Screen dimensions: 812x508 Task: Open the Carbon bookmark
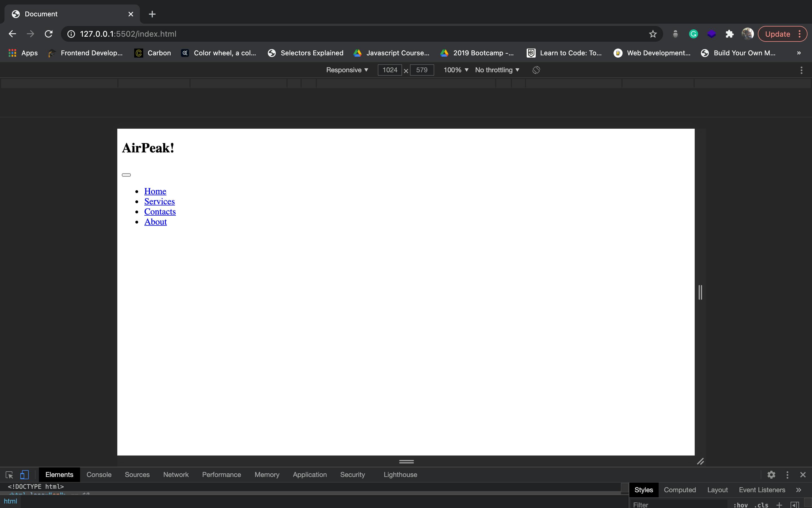[x=153, y=53]
